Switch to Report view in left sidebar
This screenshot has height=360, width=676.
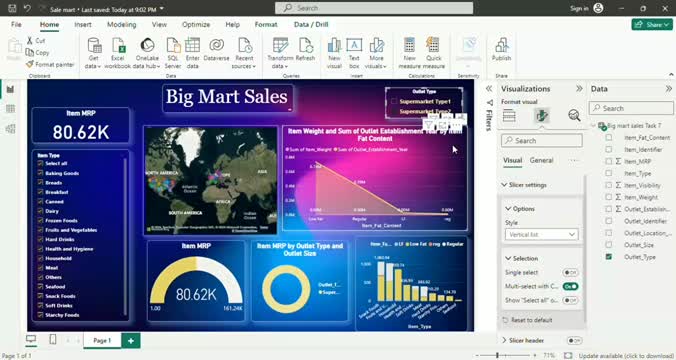[10, 89]
